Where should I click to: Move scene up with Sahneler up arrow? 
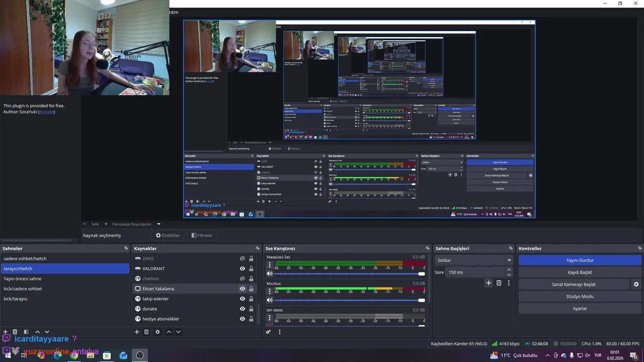tap(37, 332)
